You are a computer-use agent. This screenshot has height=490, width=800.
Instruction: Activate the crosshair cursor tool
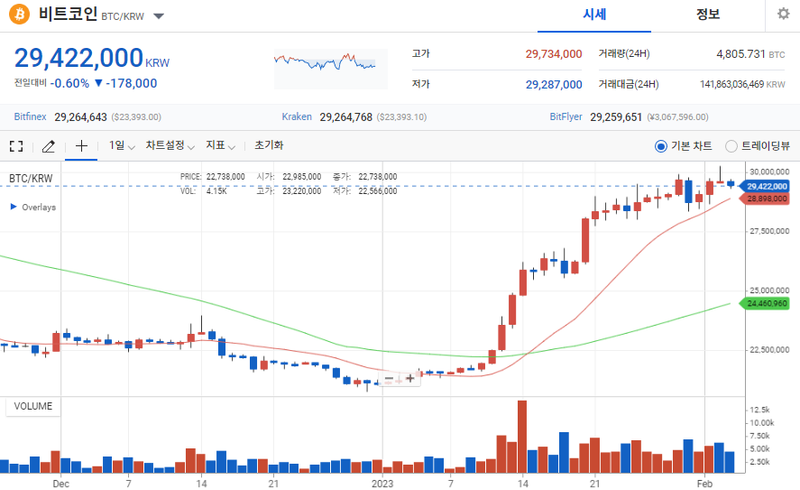(x=81, y=146)
